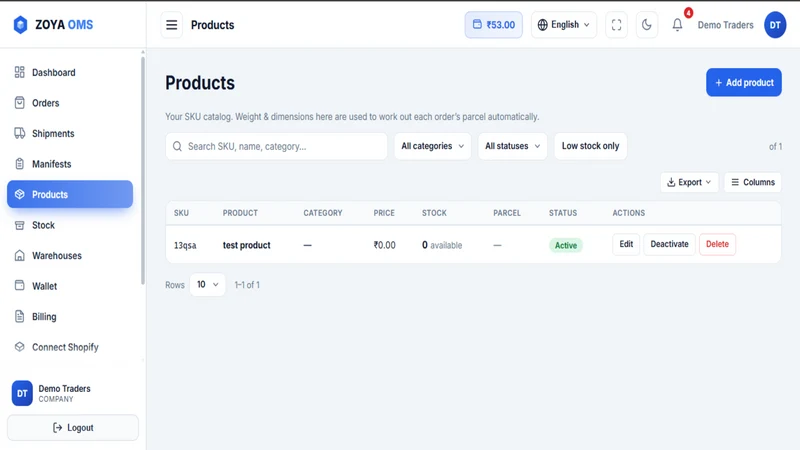Click price cell ₹0.00
800x450 pixels.
coord(384,245)
